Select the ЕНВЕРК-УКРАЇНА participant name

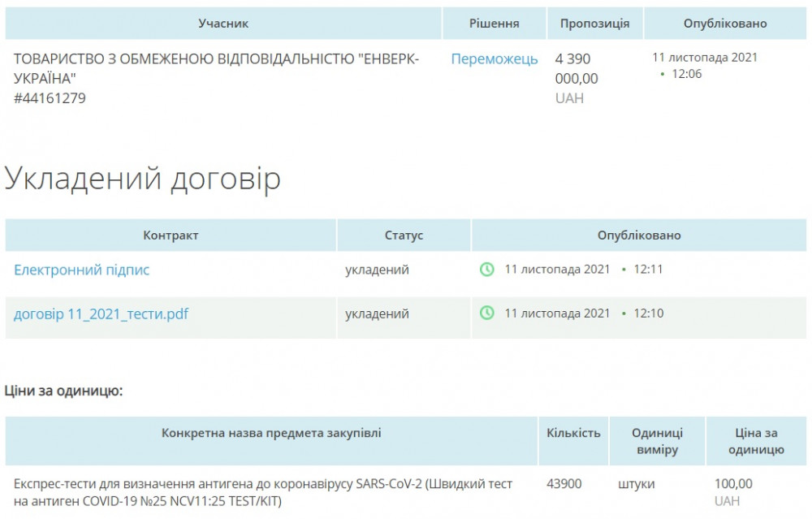coord(217,69)
